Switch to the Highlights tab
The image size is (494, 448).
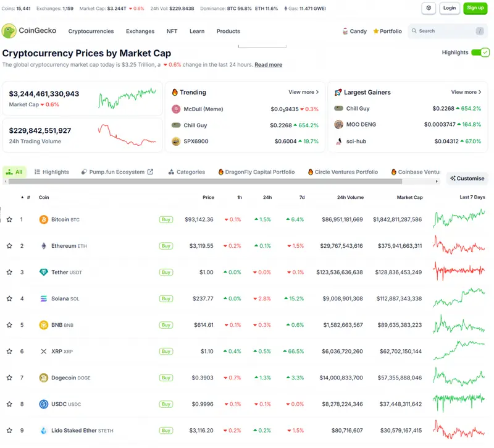[52, 172]
